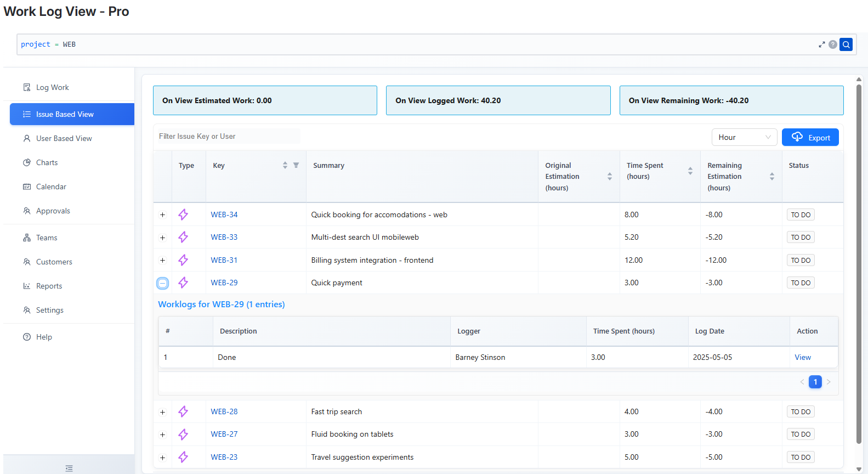Expand the JQL query editor
The image size is (868, 474).
click(x=821, y=44)
